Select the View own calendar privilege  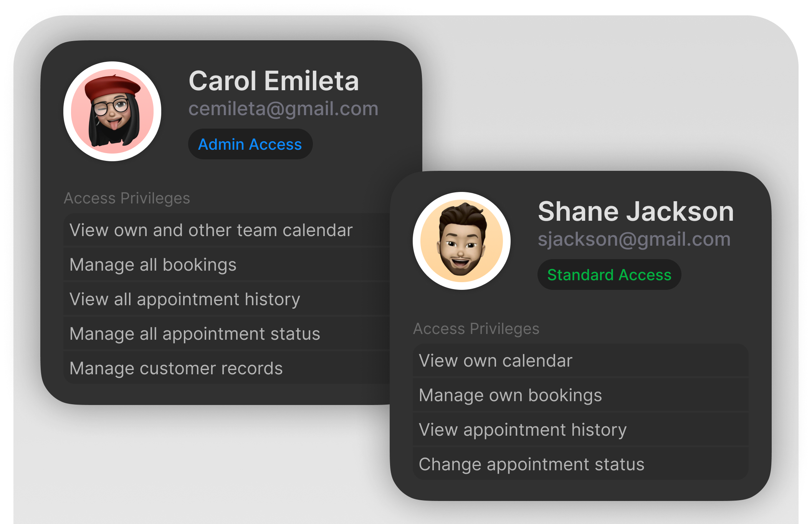tap(580, 360)
